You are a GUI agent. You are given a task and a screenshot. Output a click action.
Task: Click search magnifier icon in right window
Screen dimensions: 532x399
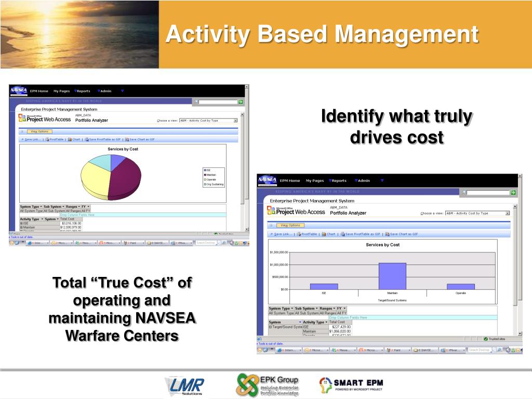pos(464,192)
